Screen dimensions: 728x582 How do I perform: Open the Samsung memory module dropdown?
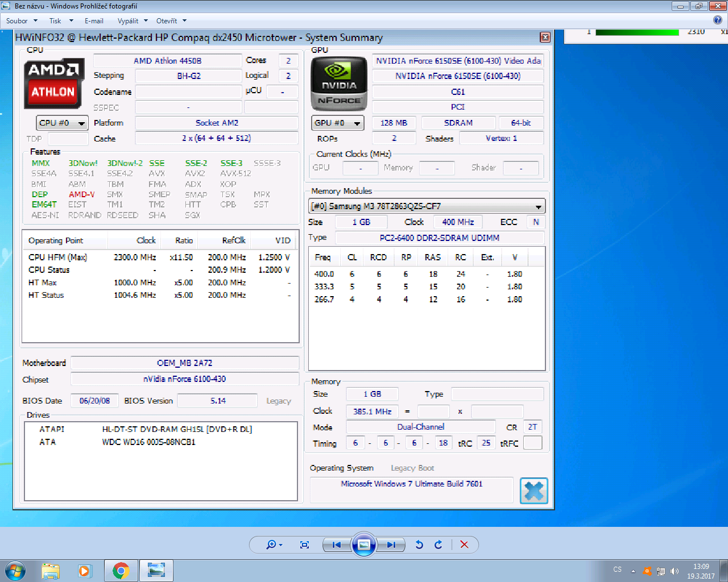[x=427, y=206]
